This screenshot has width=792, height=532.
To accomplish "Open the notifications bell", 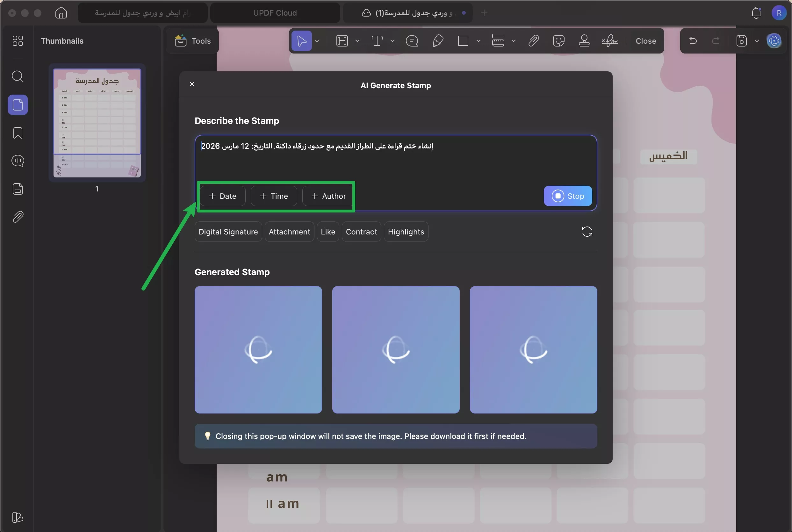I will coord(756,13).
